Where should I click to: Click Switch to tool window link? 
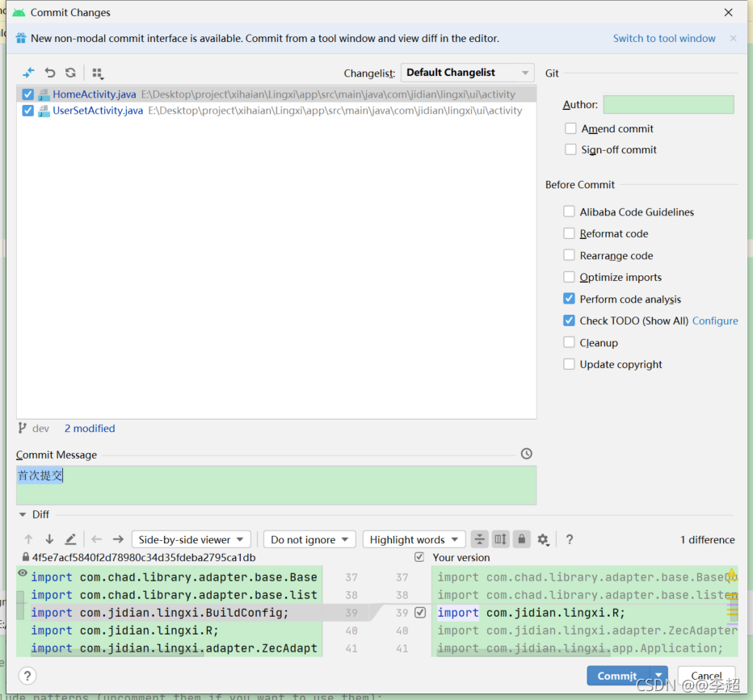pyautogui.click(x=664, y=39)
